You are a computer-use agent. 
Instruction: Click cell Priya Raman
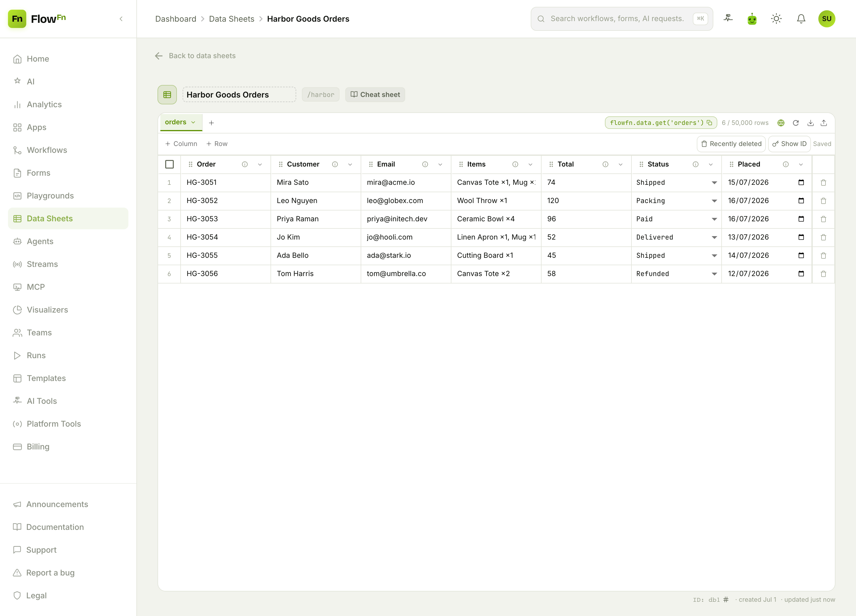tap(316, 219)
